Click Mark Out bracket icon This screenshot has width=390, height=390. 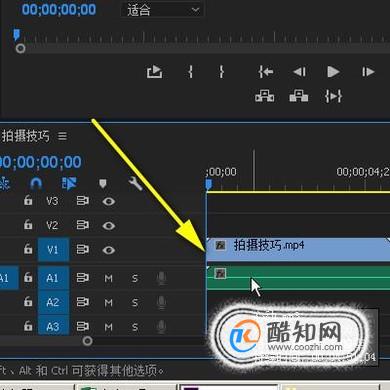click(221, 72)
